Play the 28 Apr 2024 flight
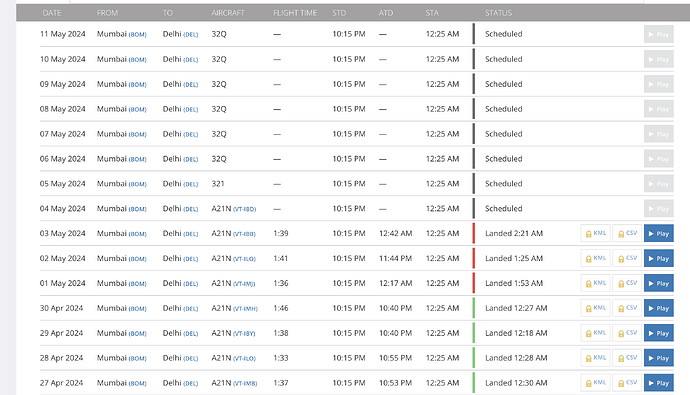The width and height of the screenshot is (690, 395). coord(658,358)
